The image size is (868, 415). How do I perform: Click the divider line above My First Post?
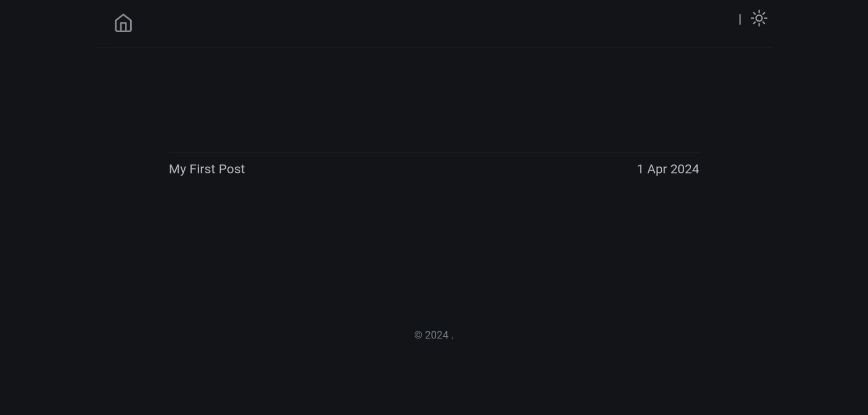click(434, 153)
